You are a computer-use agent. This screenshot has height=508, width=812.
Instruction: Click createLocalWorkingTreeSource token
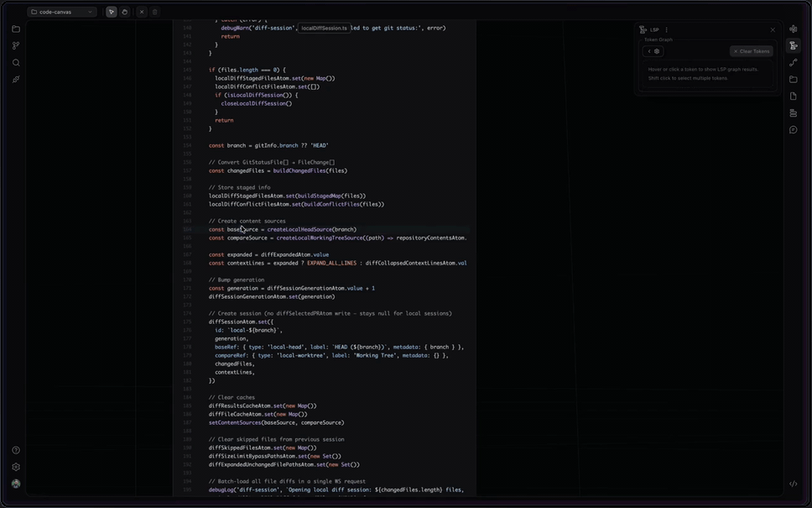pyautogui.click(x=320, y=238)
